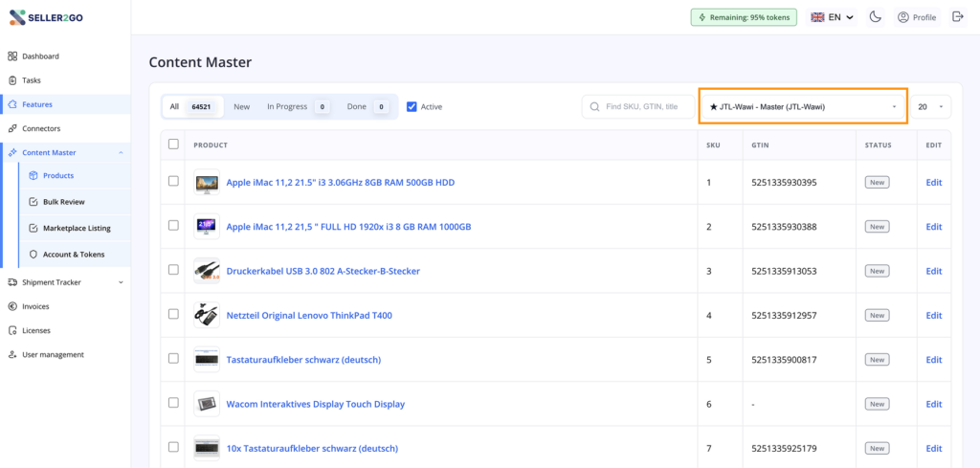Click the New status badge for SKU 7
980x468 pixels.
[x=877, y=449]
